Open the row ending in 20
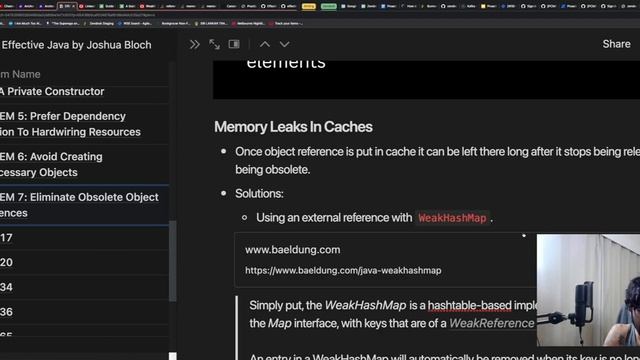640x360 pixels. click(x=84, y=262)
